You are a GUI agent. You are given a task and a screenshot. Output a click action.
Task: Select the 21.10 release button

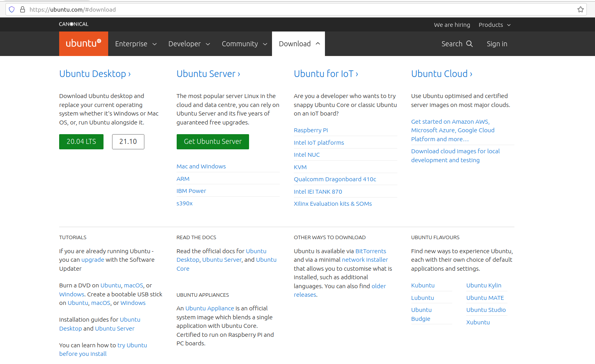pos(128,142)
